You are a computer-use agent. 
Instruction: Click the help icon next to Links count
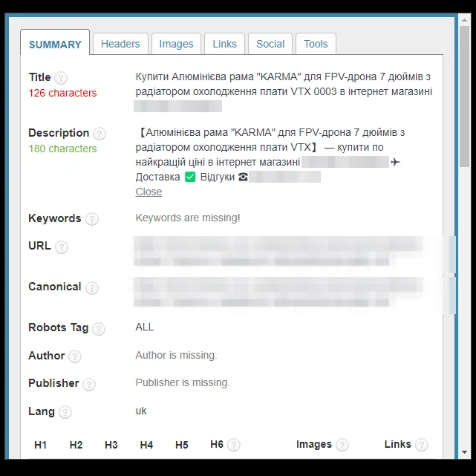tap(422, 445)
